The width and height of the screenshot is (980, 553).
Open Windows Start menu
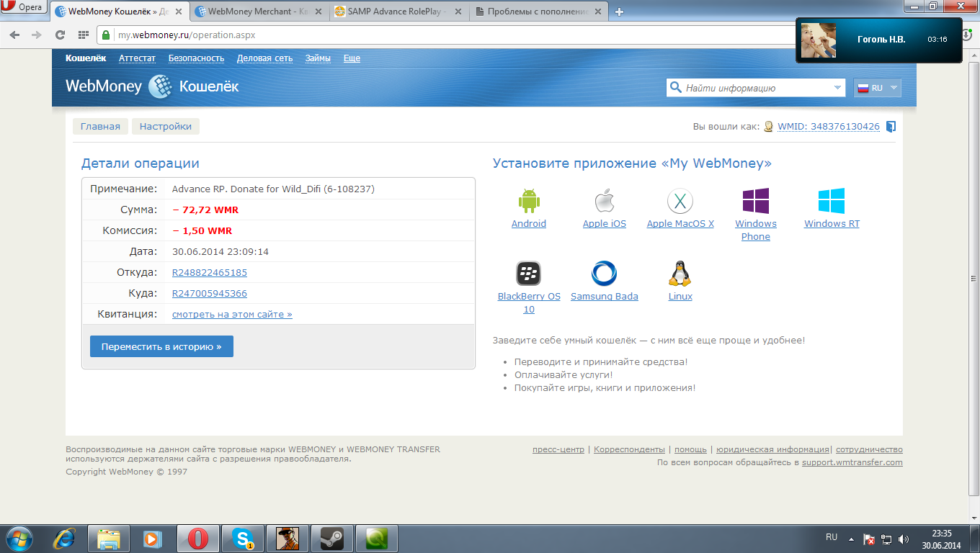19,538
